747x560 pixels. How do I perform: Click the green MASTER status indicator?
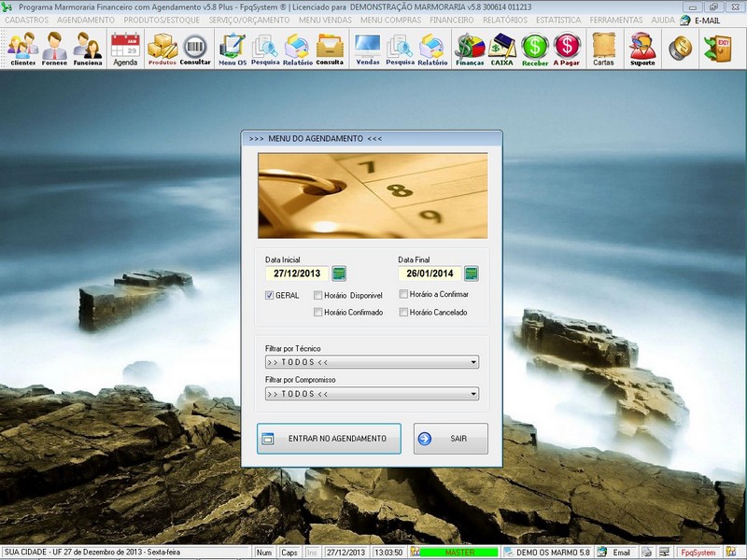[458, 552]
